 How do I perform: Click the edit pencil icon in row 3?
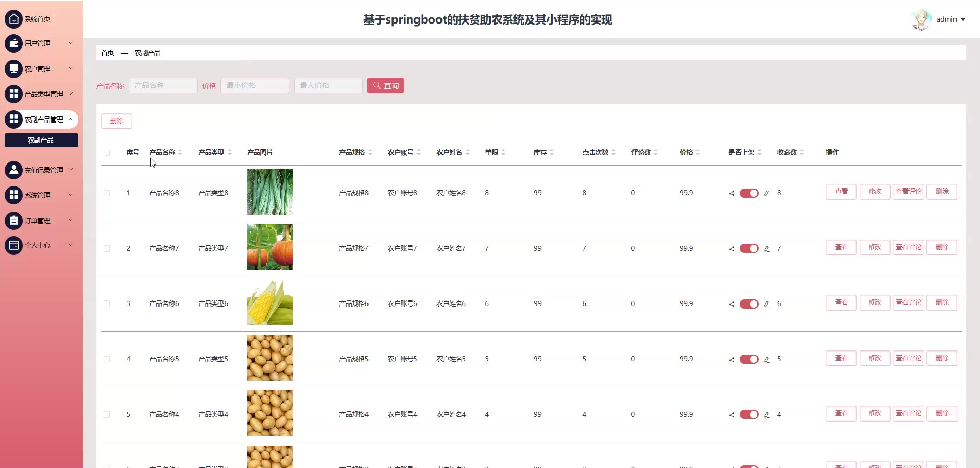point(767,304)
